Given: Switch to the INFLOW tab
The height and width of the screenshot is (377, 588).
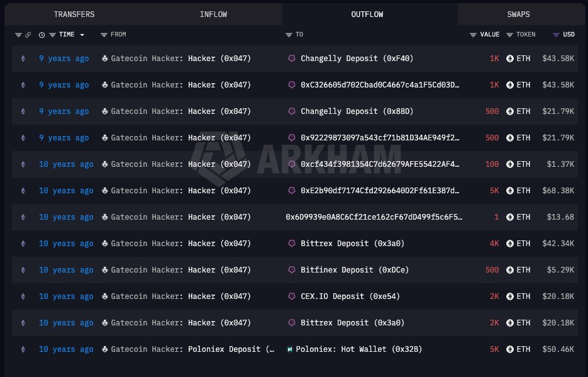Looking at the screenshot, I should coord(213,14).
